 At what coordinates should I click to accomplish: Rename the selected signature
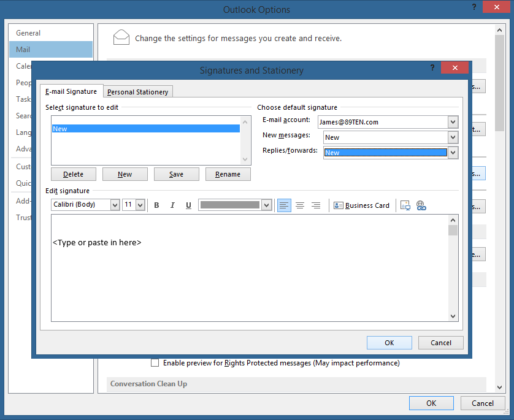point(228,174)
